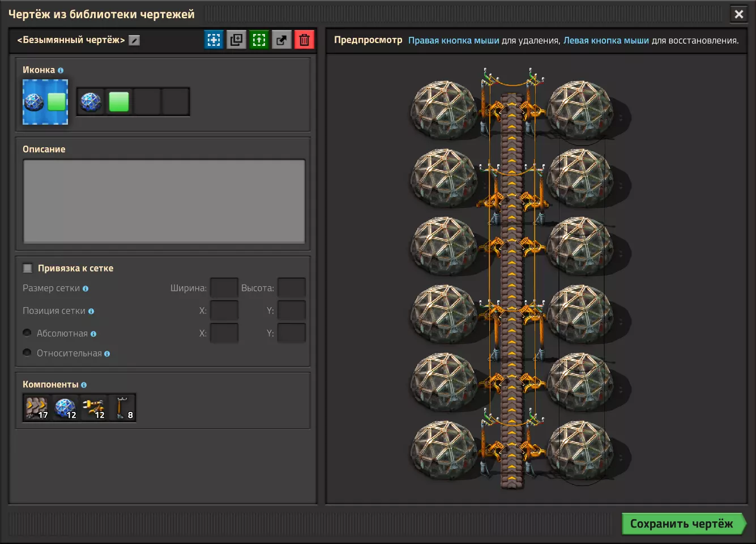Screen dimensions: 756x544
Task: Click into the Описание text box
Action: point(164,201)
